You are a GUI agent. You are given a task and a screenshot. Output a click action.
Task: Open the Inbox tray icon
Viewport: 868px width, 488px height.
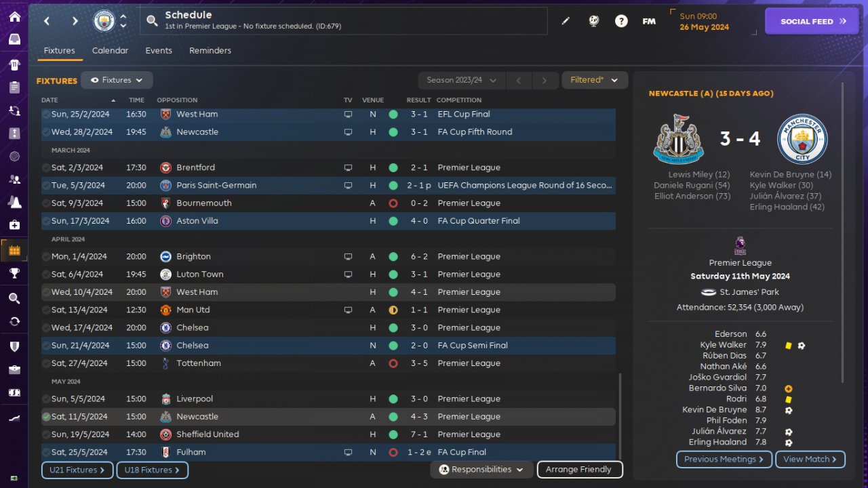click(x=14, y=39)
